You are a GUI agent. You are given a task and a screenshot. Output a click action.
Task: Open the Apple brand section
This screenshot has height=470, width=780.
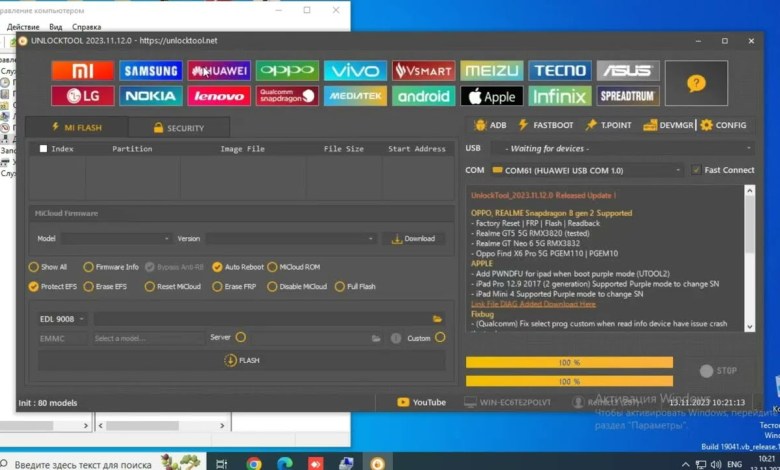[x=491, y=97]
